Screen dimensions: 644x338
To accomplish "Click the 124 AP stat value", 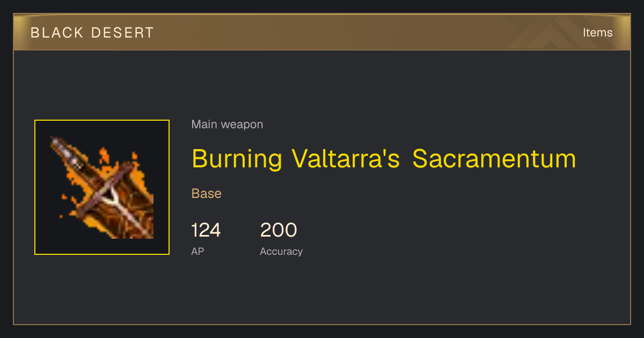I will (206, 230).
